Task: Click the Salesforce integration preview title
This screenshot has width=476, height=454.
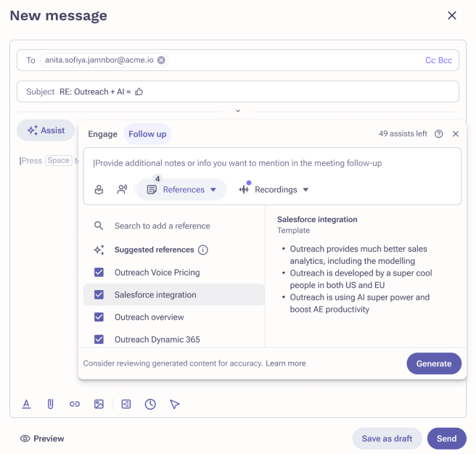Action: [x=317, y=220]
